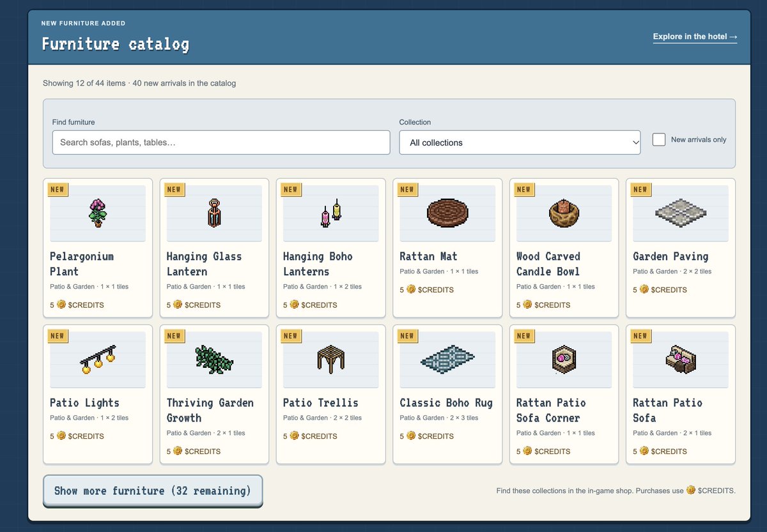Click the Wood Carved Candle Bowl image

(564, 213)
